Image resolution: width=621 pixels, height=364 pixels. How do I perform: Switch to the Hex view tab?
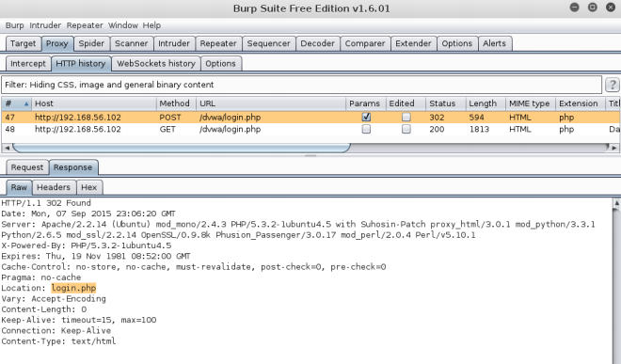pos(89,187)
